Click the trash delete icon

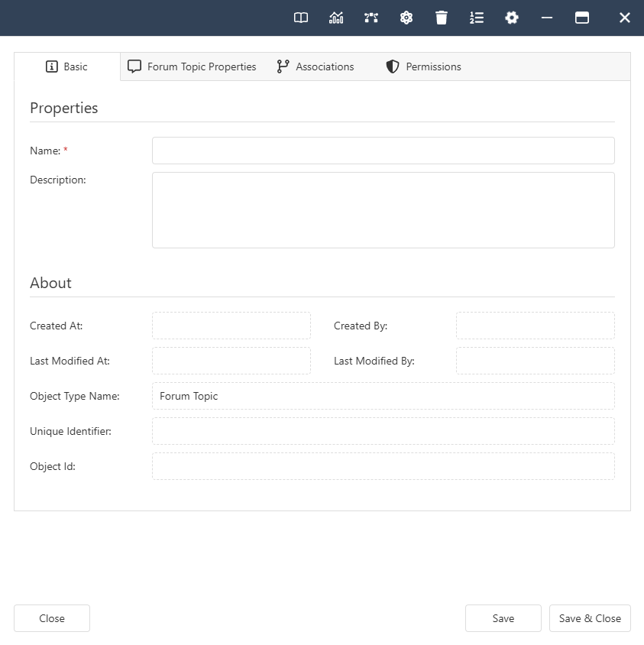click(442, 18)
